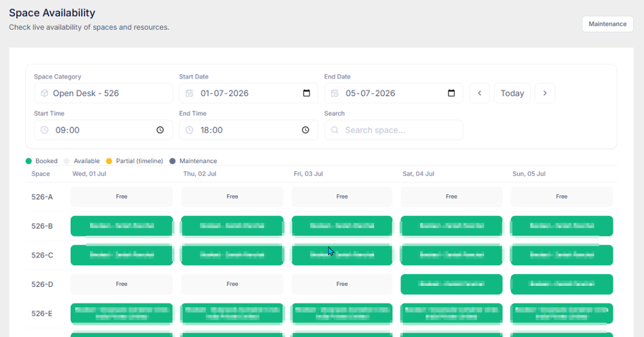Jump to Today button
The image size is (644, 337).
click(x=512, y=93)
